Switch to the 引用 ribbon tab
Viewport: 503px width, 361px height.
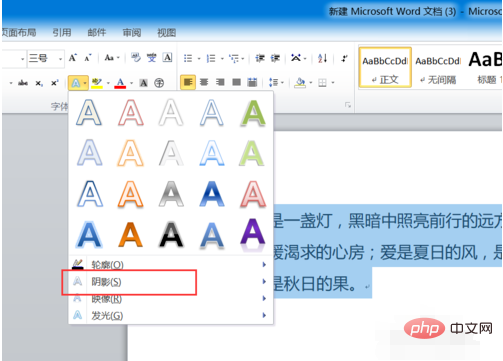(62, 32)
